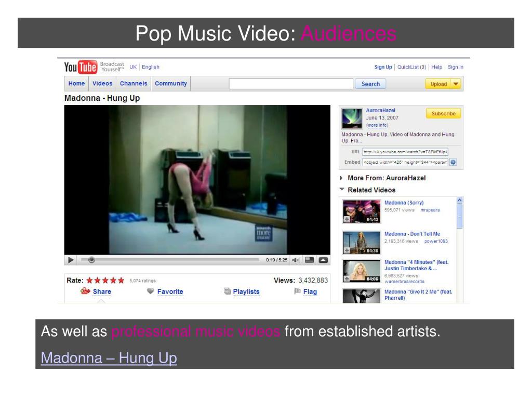Add Don't Tell Me to QuickList plus icon
532x399 pixels.
[347, 250]
